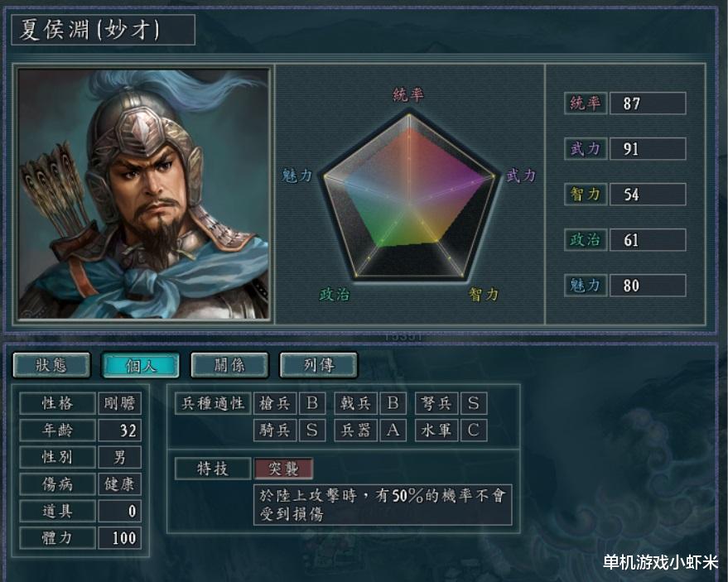Select the 武力 stat value 91
Screen dimensions: 728x582
647,148
